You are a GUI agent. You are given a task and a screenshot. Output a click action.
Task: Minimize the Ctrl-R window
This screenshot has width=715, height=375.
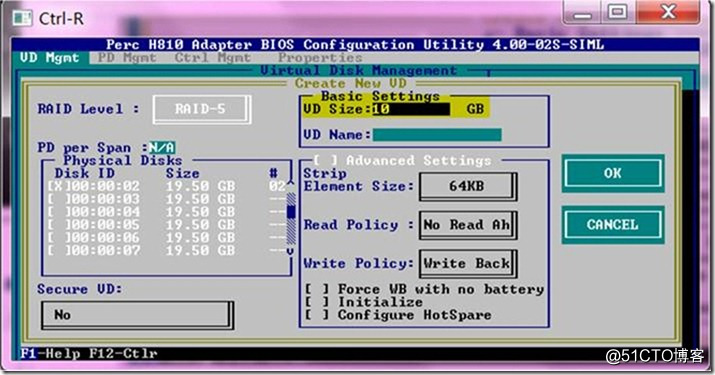[583, 12]
